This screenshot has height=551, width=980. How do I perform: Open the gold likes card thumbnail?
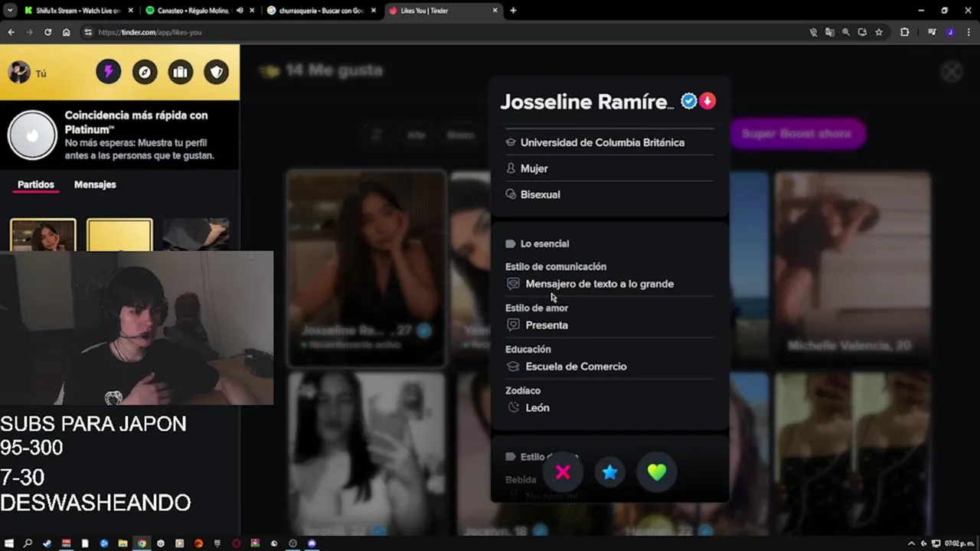(x=119, y=235)
